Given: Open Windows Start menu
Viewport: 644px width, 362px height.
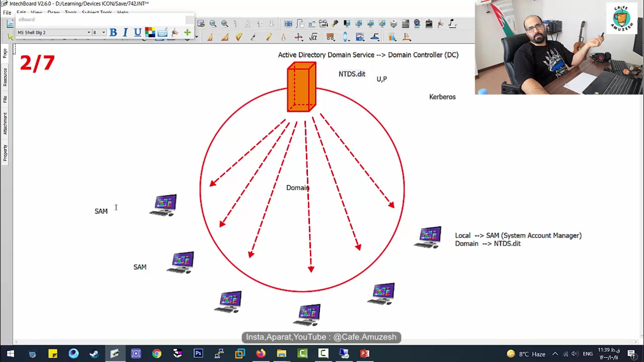Looking at the screenshot, I should pyautogui.click(x=10, y=354).
